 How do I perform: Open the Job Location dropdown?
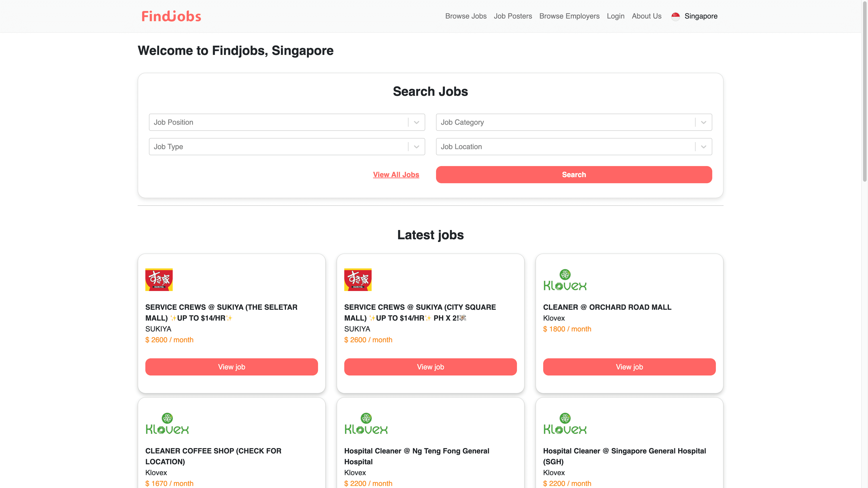coord(703,146)
